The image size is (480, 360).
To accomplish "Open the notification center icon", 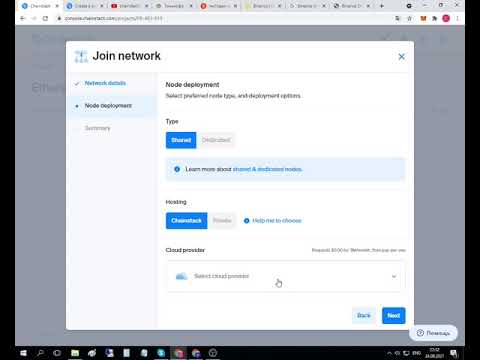I will (454, 353).
